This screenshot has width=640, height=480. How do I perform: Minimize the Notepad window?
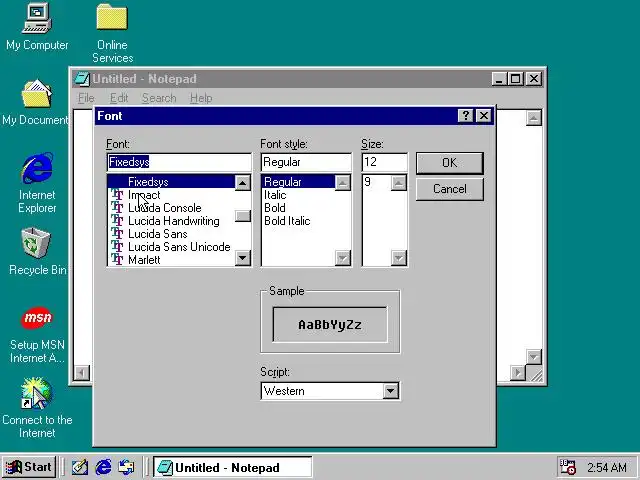pyautogui.click(x=499, y=79)
